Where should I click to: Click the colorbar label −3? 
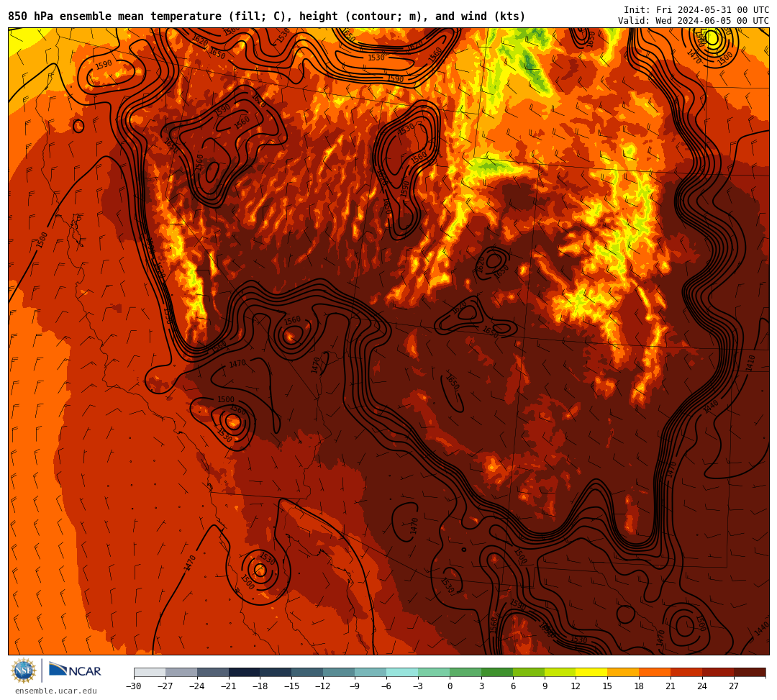(418, 686)
